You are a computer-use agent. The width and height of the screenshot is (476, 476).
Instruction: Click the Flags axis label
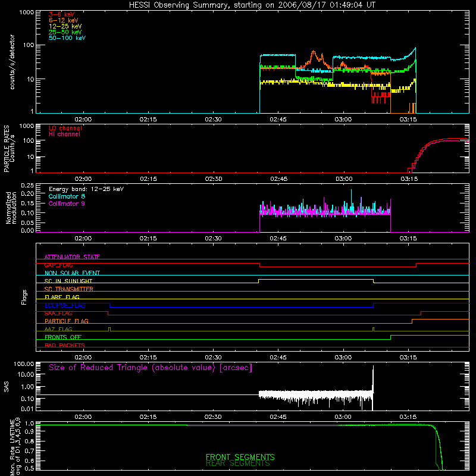[24, 297]
